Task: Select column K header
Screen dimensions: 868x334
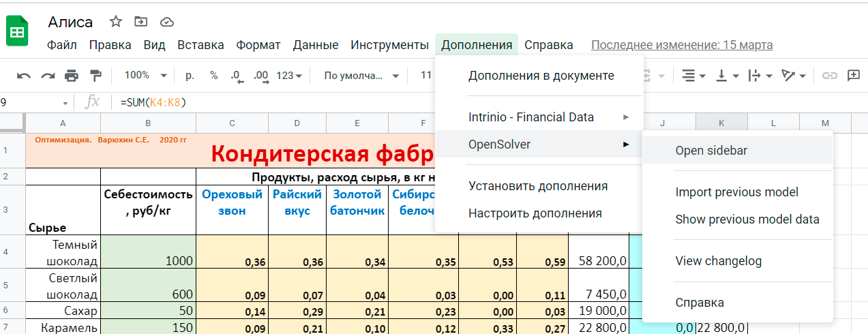Action: (721, 123)
